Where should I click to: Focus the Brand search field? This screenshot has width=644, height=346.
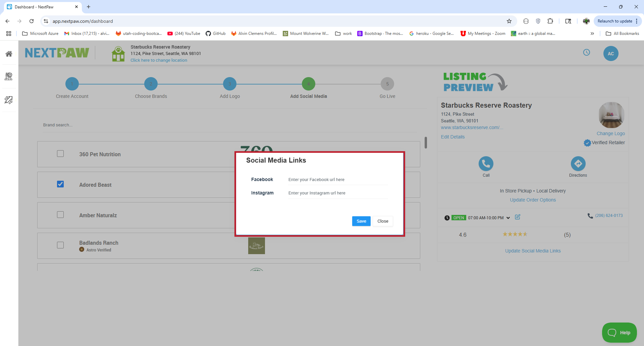[230, 125]
